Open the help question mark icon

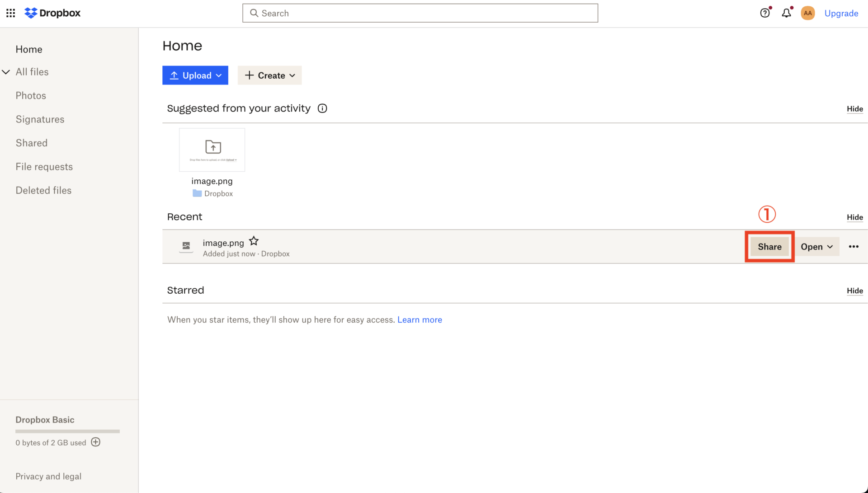764,13
